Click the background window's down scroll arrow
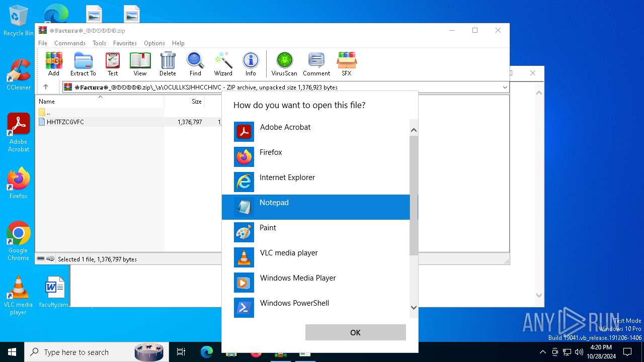The image size is (644, 362). pyautogui.click(x=539, y=296)
